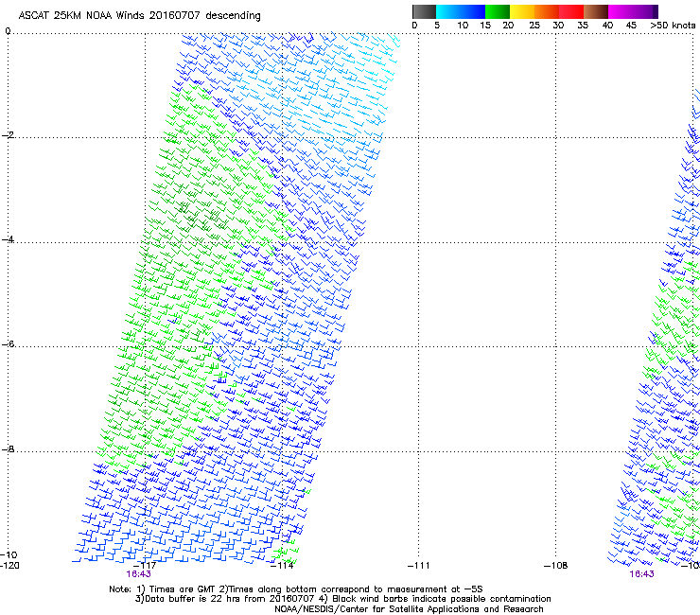Select the cyan 5-10 knots legend color
Screen dimensions: 700x615
448,11
